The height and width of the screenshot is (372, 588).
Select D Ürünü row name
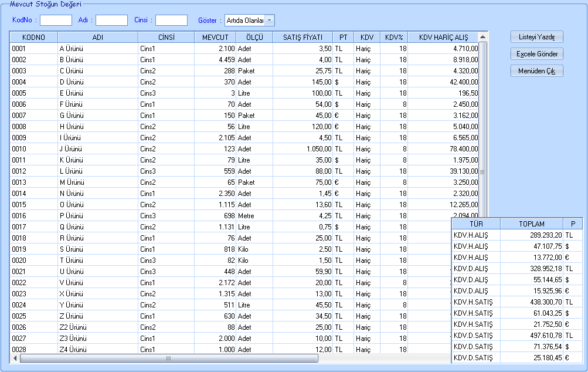(x=72, y=82)
